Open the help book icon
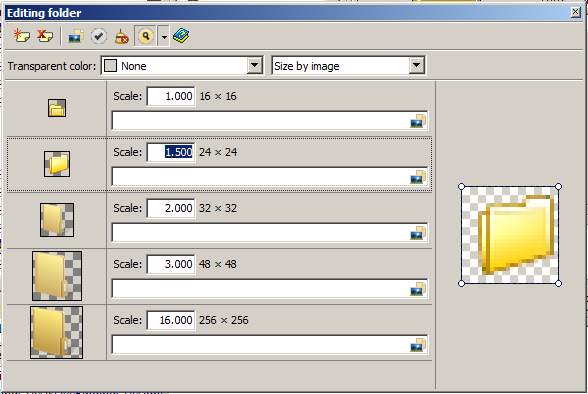This screenshot has height=394, width=588. [x=181, y=36]
